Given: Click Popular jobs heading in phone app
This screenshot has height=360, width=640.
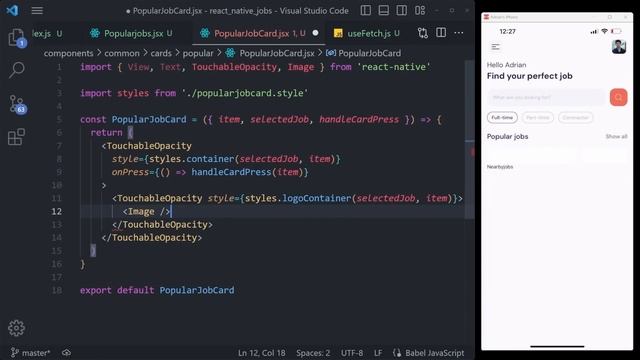Looking at the screenshot, I should (x=507, y=136).
